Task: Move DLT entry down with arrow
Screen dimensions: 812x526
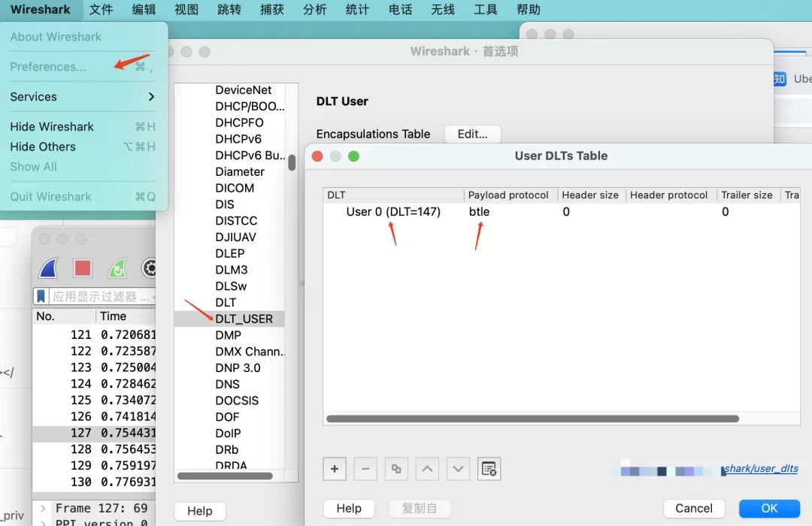Action: tap(459, 469)
